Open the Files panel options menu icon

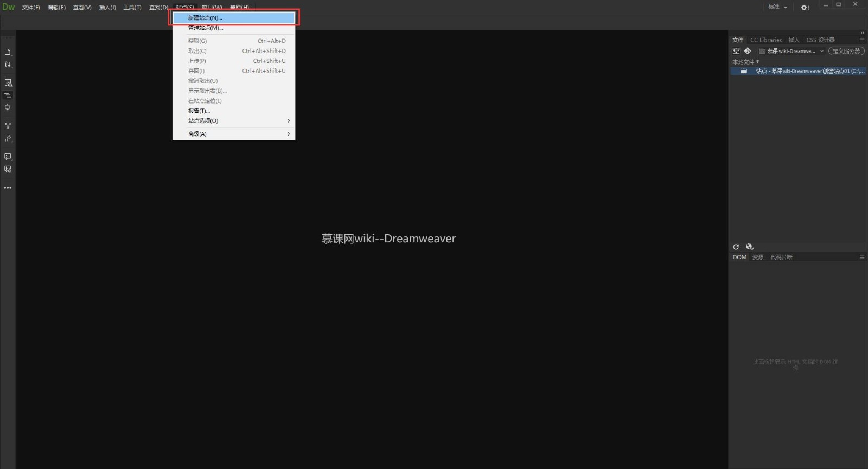862,40
